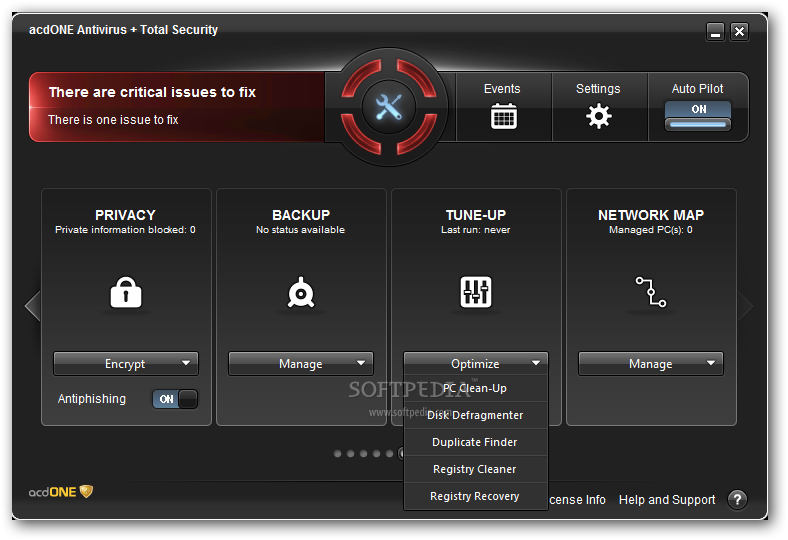Click the Optimize button label
Screen dimensions: 788x540
point(475,364)
